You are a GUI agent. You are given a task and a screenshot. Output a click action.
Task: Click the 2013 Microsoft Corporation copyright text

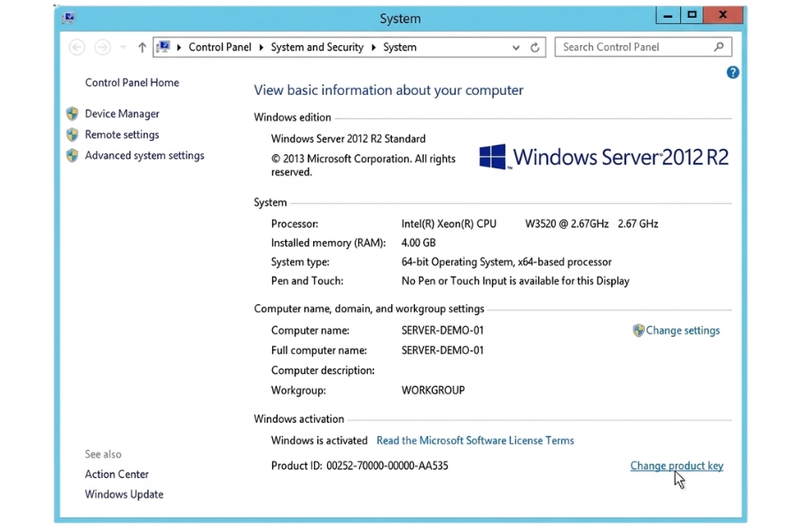363,166
